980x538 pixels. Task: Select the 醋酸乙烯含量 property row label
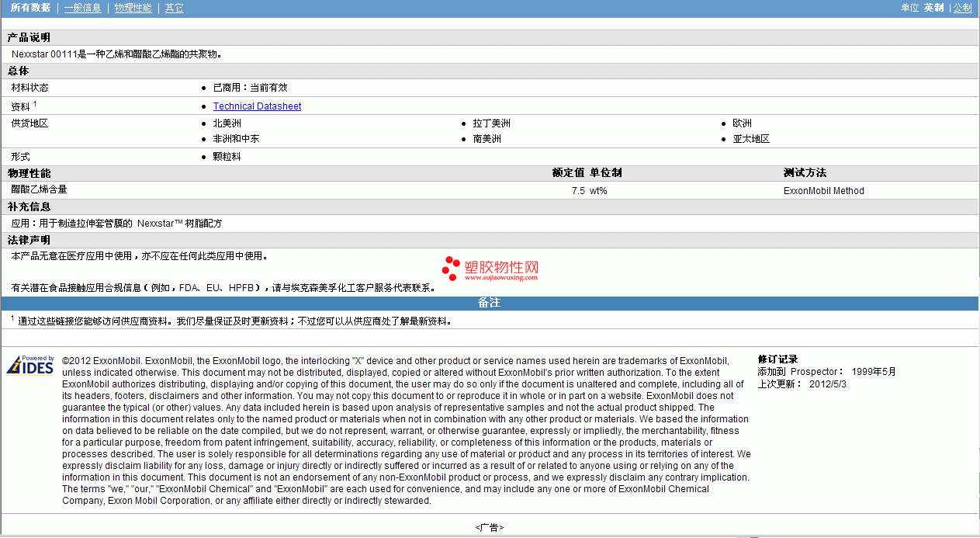40,189
